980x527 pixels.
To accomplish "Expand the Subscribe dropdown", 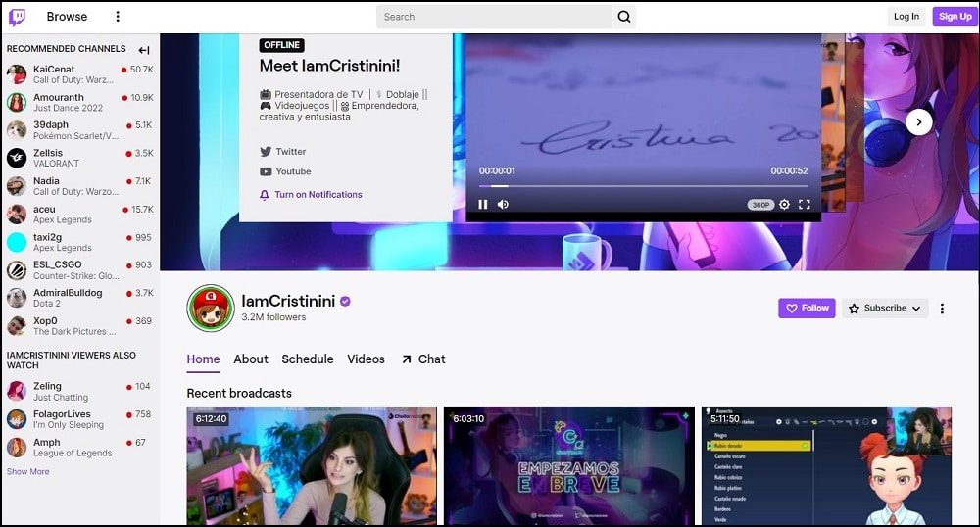I will point(885,308).
